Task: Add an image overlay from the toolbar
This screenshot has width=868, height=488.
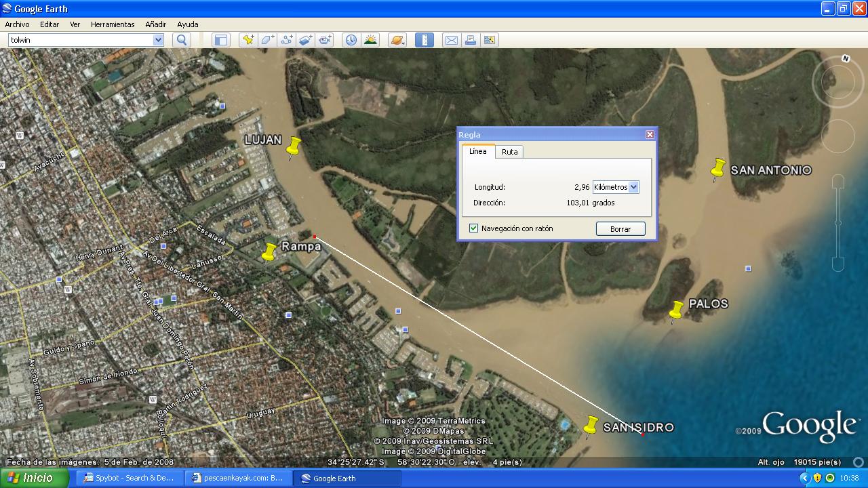Action: tap(306, 40)
